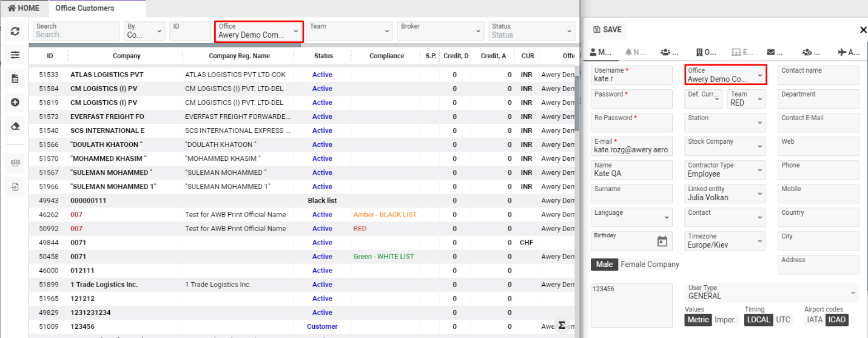Open the User Type dropdown
This screenshot has width=868, height=338.
point(773,292)
